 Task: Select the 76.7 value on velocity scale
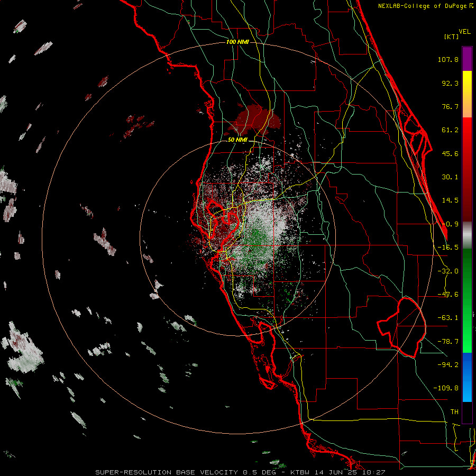click(x=450, y=106)
